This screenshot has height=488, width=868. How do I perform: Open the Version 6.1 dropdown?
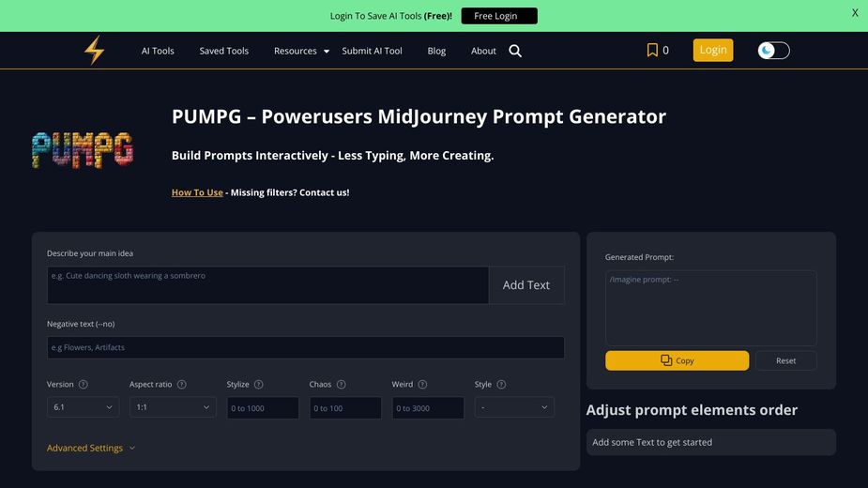coord(84,407)
